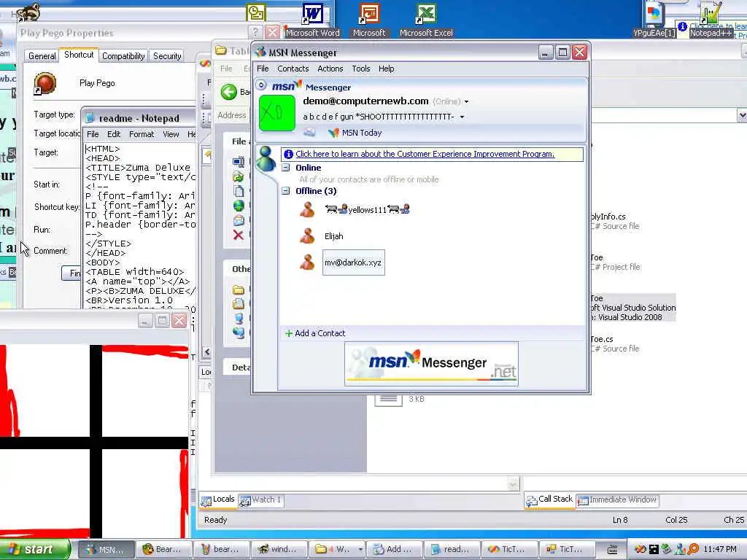This screenshot has width=747, height=560.
Task: Open the dropdown at right of background window
Action: tap(742, 115)
